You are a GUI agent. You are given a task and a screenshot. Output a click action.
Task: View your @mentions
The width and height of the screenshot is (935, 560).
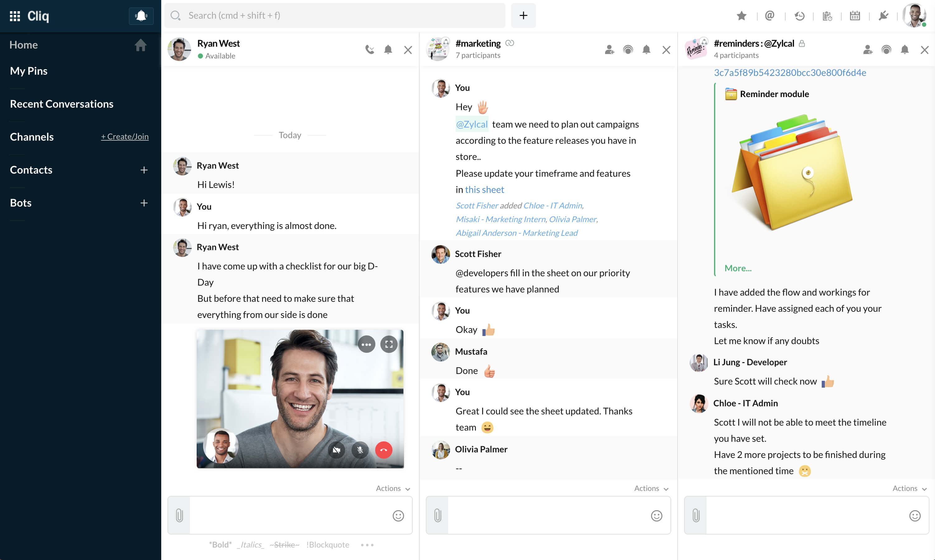pos(769,16)
